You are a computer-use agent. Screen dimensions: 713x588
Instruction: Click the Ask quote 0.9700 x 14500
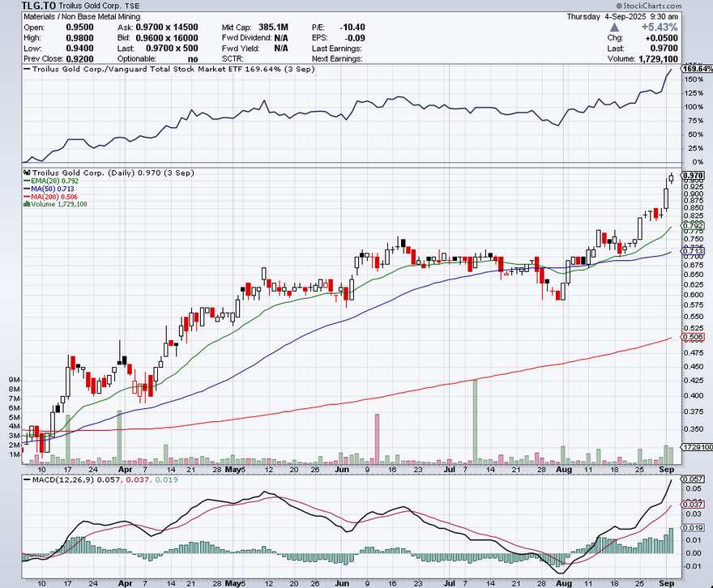pos(167,28)
